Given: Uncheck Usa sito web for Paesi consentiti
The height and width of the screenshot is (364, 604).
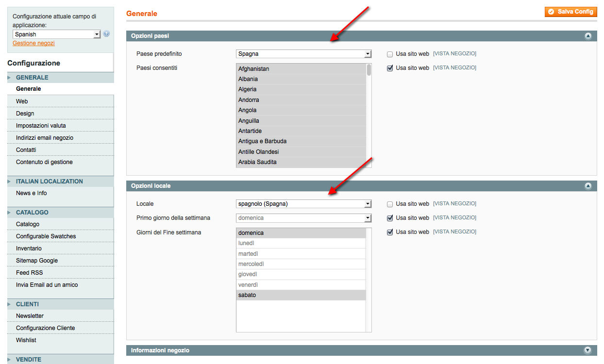Looking at the screenshot, I should pyautogui.click(x=390, y=68).
